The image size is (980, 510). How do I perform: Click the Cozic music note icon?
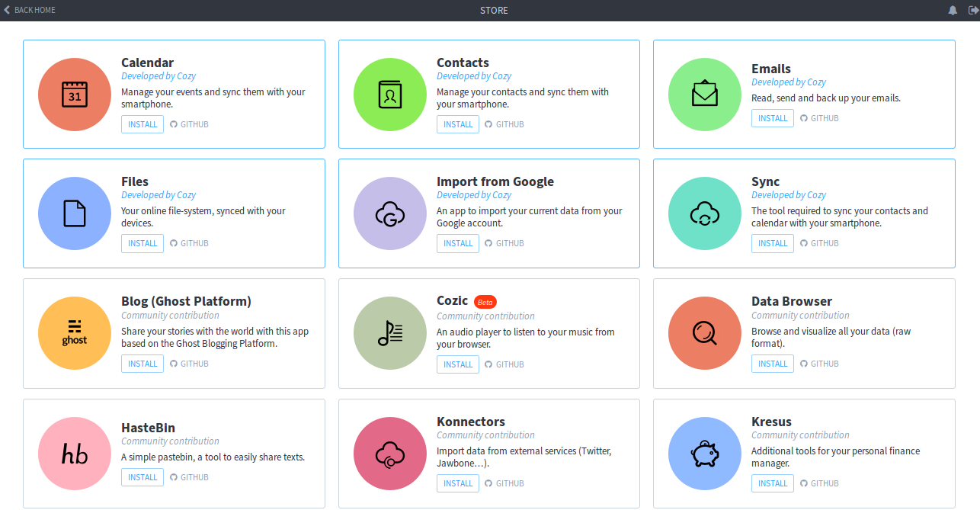390,333
